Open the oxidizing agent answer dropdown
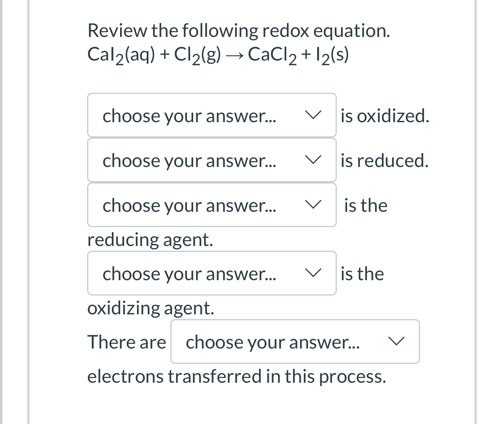 pyautogui.click(x=212, y=273)
